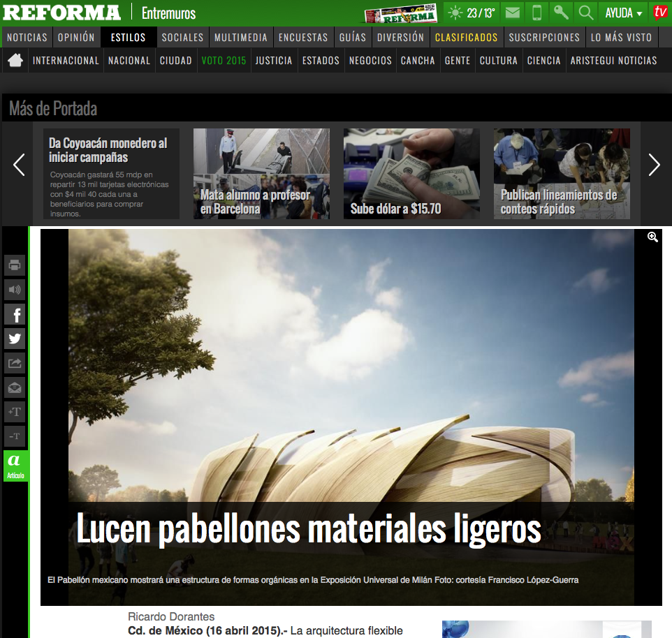
Task: Open the OPINIÓN tab
Action: coord(76,37)
